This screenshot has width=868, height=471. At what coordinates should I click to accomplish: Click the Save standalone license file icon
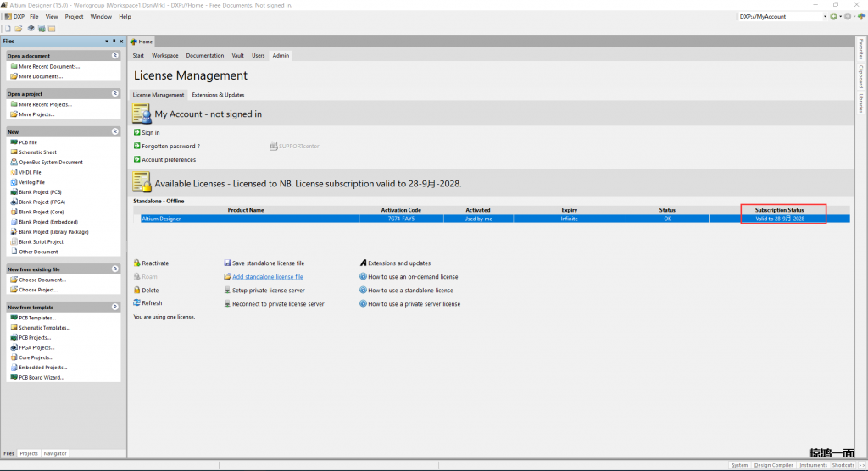pos(227,263)
